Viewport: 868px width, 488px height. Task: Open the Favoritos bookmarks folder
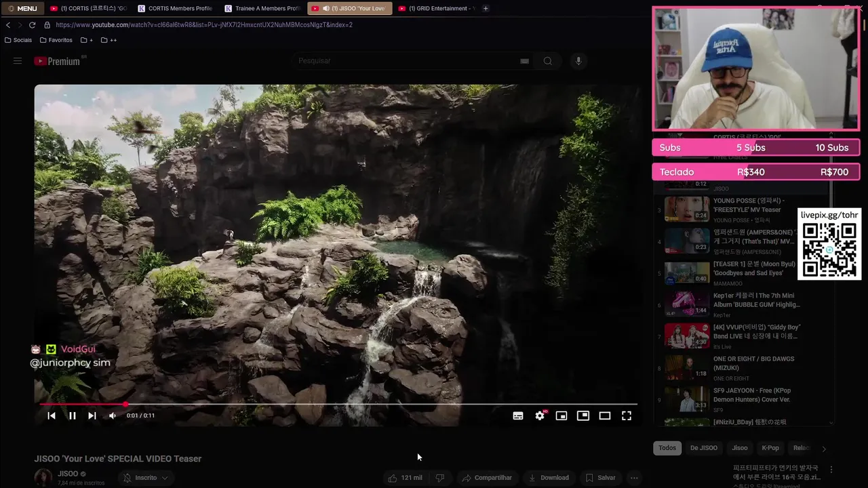56,40
